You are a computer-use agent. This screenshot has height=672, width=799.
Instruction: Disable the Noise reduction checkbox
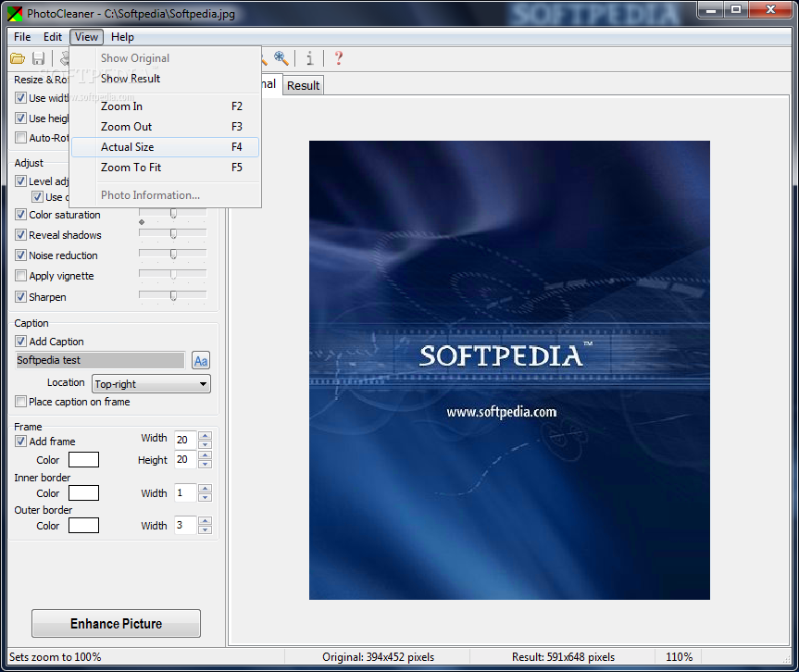[21, 255]
